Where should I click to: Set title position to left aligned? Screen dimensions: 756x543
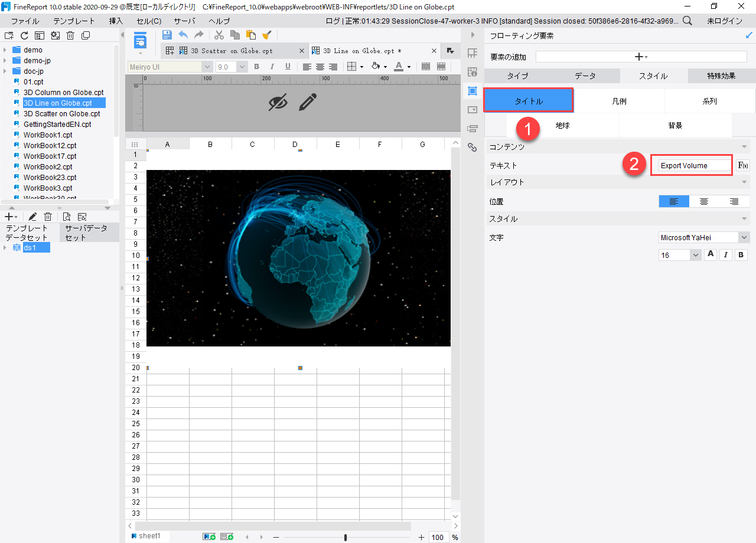click(x=674, y=201)
